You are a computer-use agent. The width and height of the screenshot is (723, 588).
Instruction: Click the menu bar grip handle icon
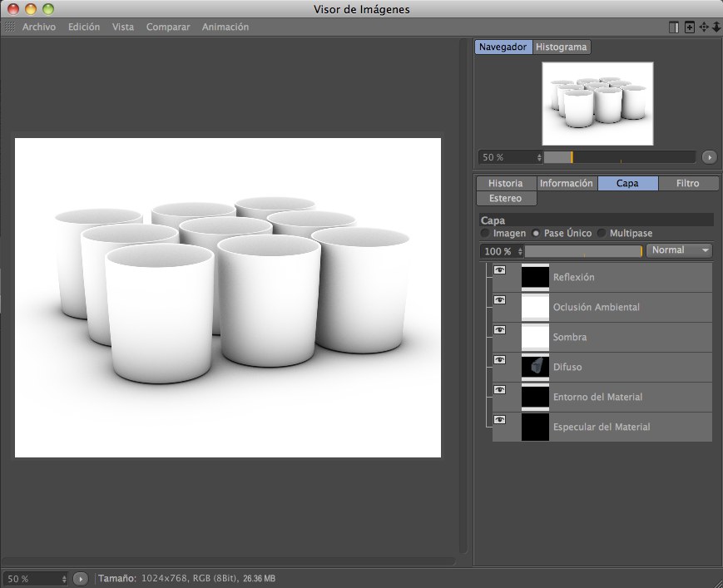(x=10, y=27)
